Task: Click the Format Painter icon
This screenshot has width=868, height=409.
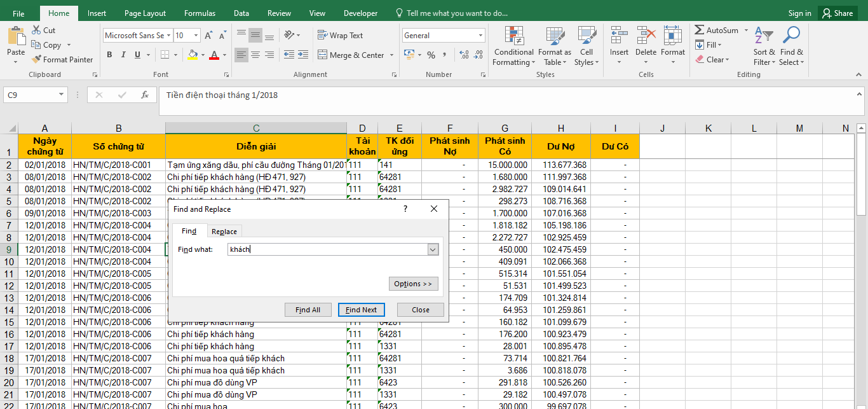Action: (x=37, y=60)
